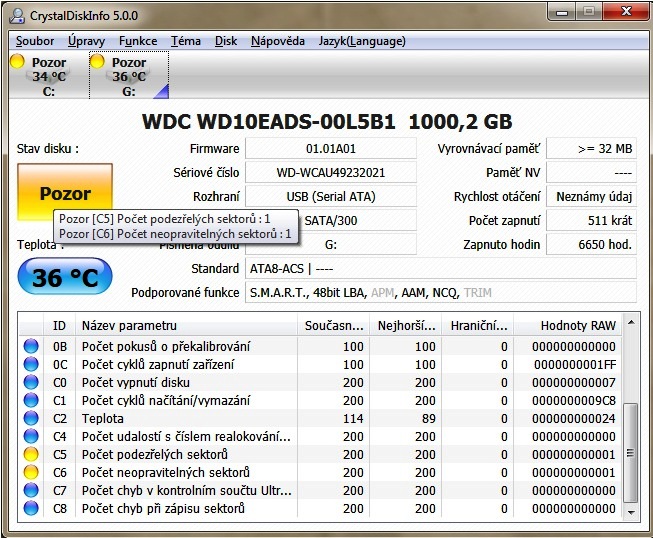Click the serial number field WD-WCAU49232021
The image size is (653, 538).
[x=331, y=172]
